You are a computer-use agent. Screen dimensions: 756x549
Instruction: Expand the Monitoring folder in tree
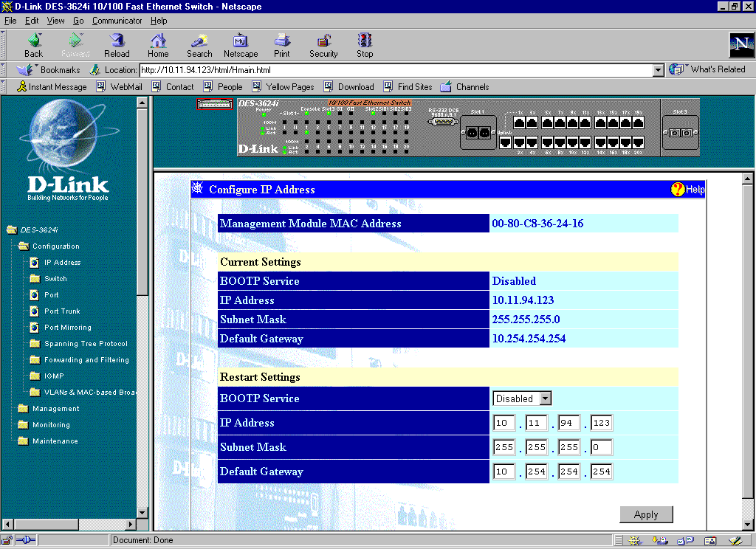pos(51,425)
